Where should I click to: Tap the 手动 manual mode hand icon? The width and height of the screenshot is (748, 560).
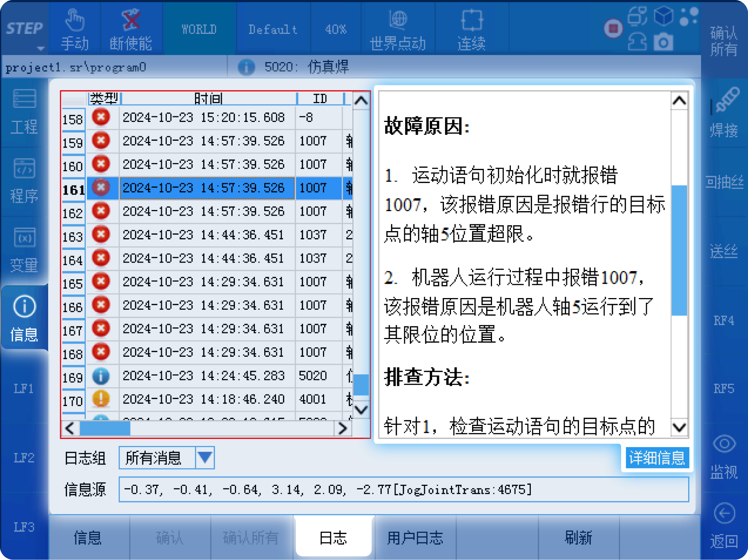tap(75, 20)
